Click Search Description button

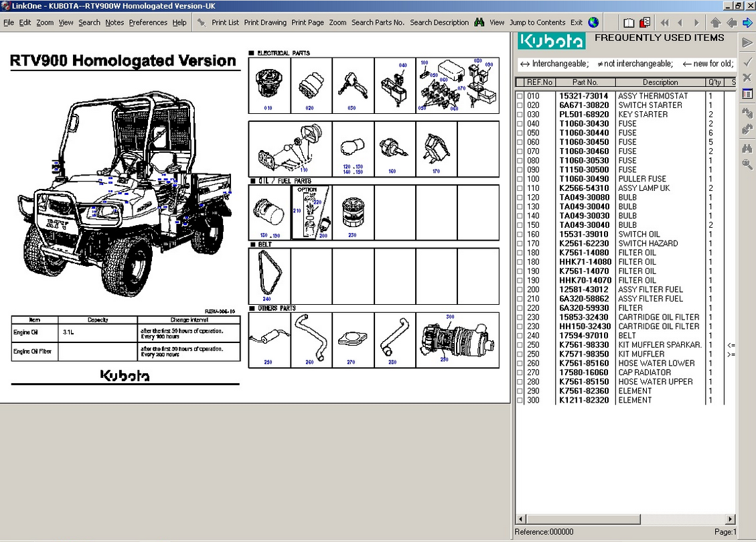click(x=439, y=23)
